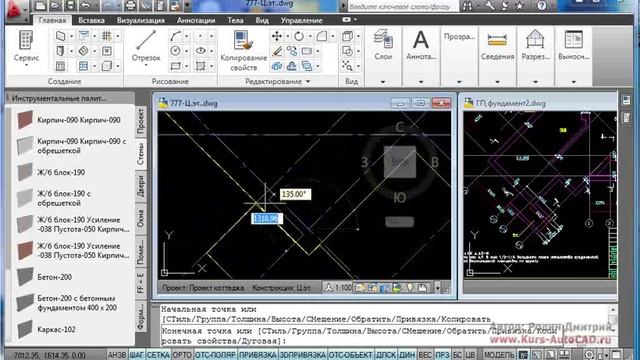Image resolution: width=640 pixels, height=360 pixels.
Task: Click command line scrollbar up arrow
Action: 612,309
